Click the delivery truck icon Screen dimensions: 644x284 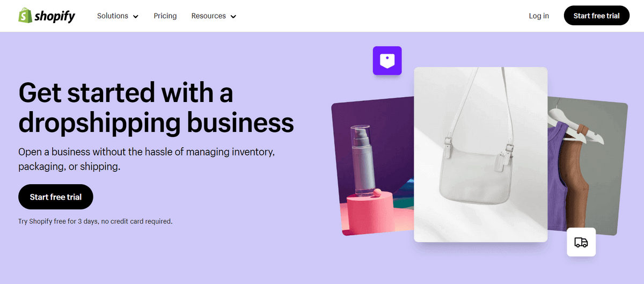(x=581, y=242)
